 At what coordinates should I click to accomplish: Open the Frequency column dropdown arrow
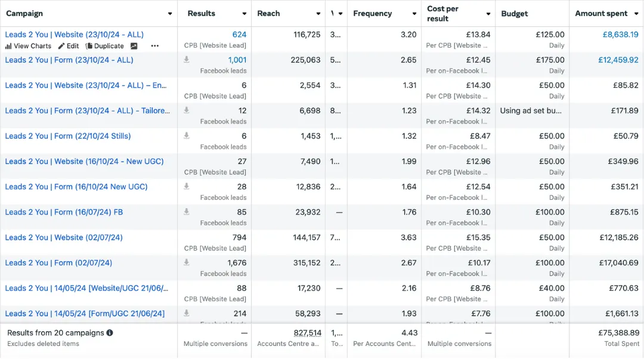414,14
